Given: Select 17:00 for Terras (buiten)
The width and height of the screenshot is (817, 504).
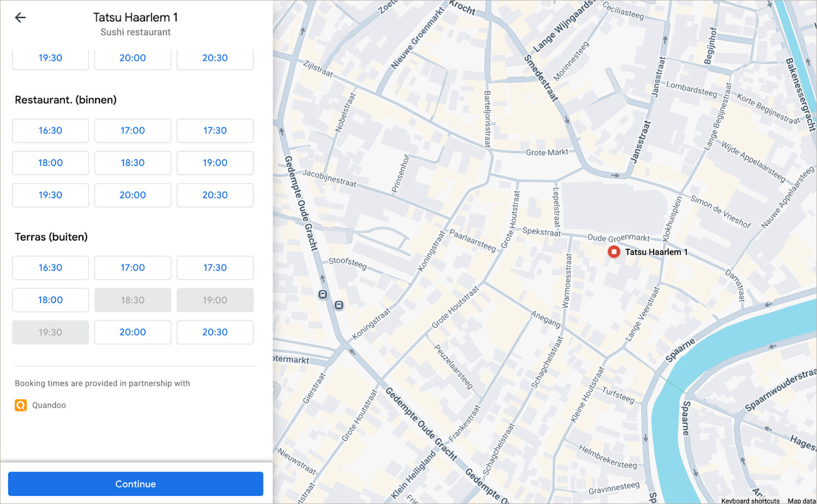Looking at the screenshot, I should coord(133,268).
